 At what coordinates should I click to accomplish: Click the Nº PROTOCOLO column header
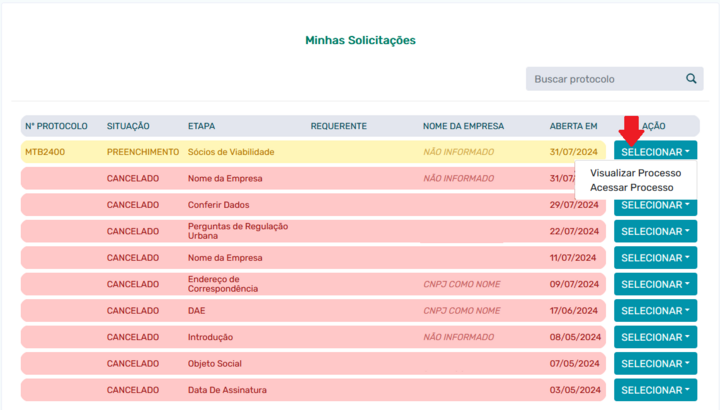pos(56,126)
